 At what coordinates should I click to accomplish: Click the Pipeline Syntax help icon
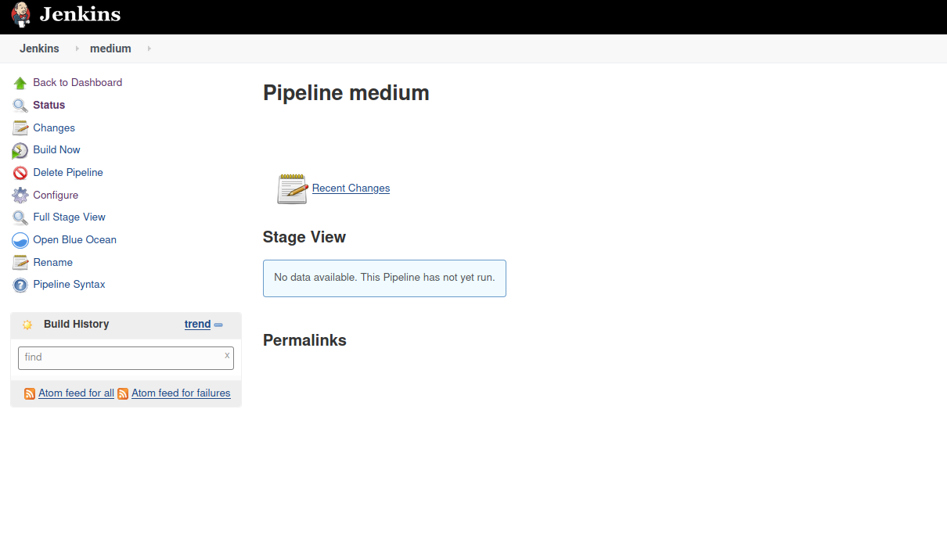pos(20,285)
